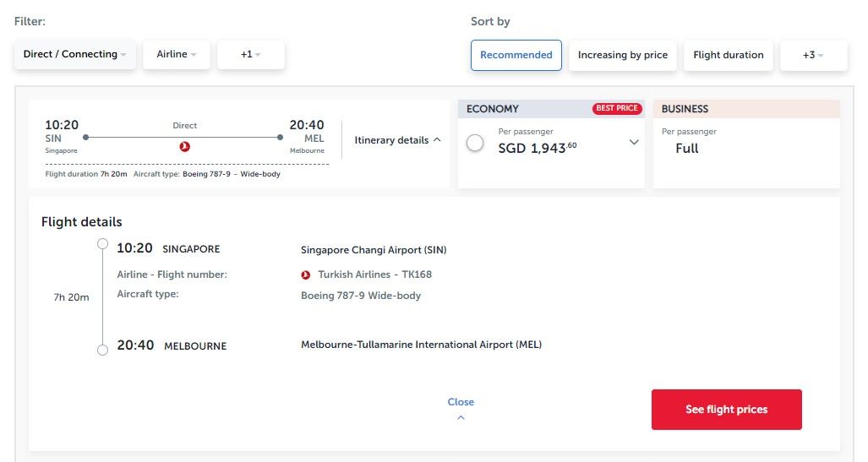This screenshot has height=462, width=868.
Task: Expand Economy fare options chevron
Action: 634,143
